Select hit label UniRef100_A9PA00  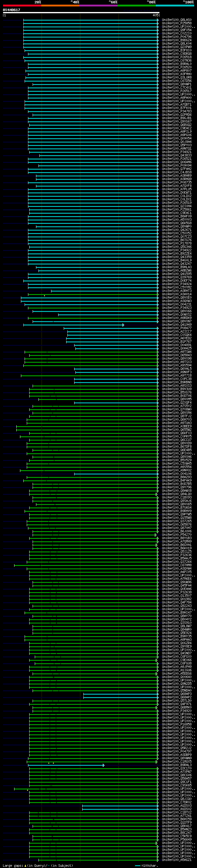[x=177, y=98]
